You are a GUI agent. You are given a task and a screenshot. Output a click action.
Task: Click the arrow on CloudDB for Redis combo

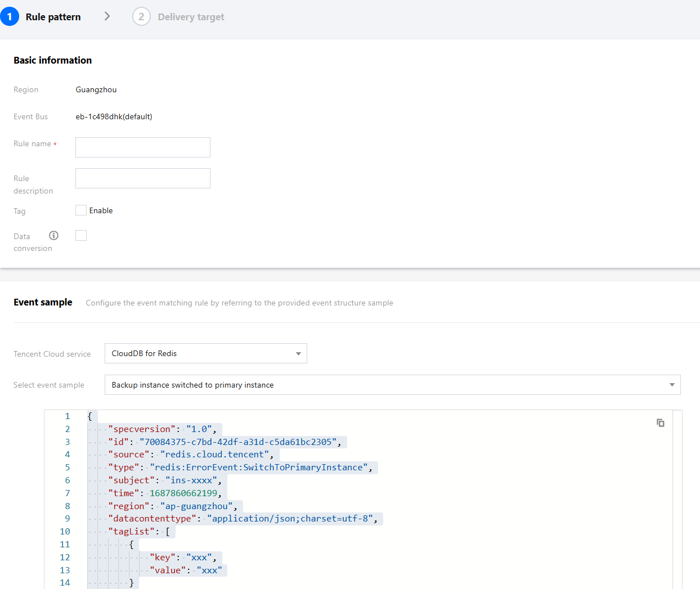click(298, 354)
